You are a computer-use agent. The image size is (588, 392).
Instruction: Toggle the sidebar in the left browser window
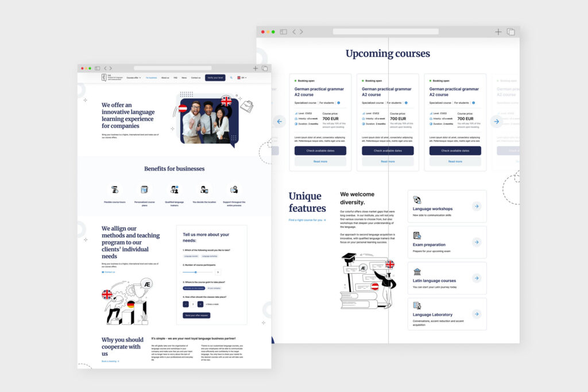[x=98, y=68]
